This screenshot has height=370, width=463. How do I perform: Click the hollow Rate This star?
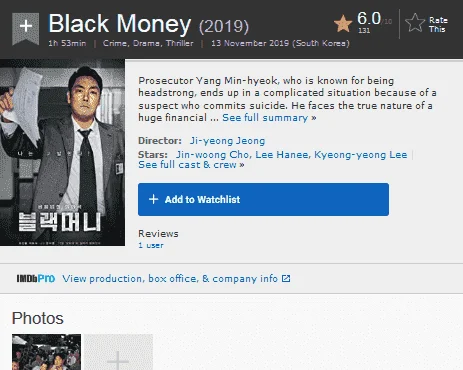pos(415,23)
